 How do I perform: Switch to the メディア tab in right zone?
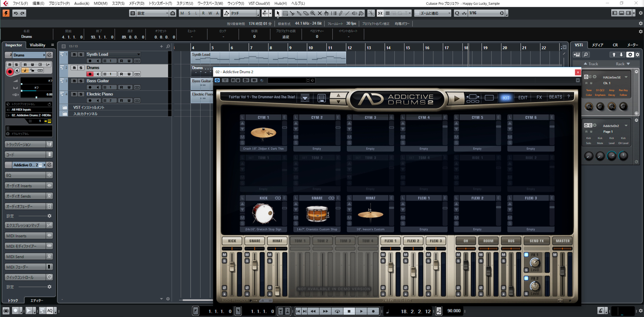click(x=597, y=45)
